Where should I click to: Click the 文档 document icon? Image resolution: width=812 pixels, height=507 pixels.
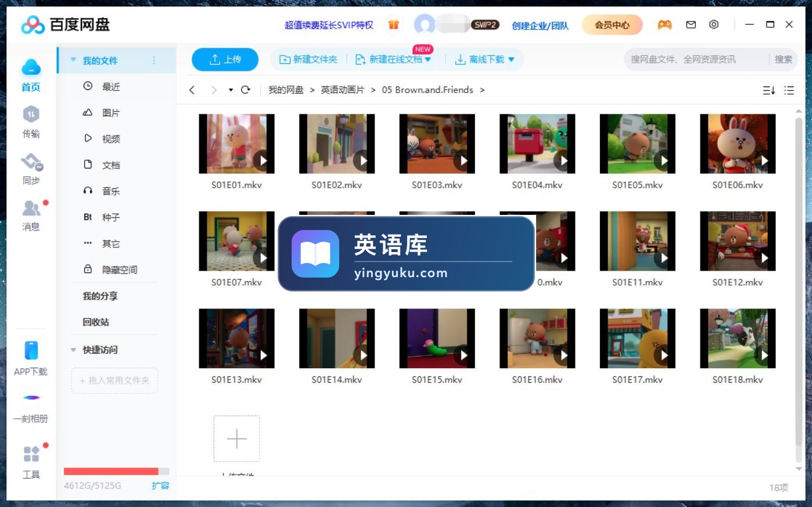pos(88,164)
